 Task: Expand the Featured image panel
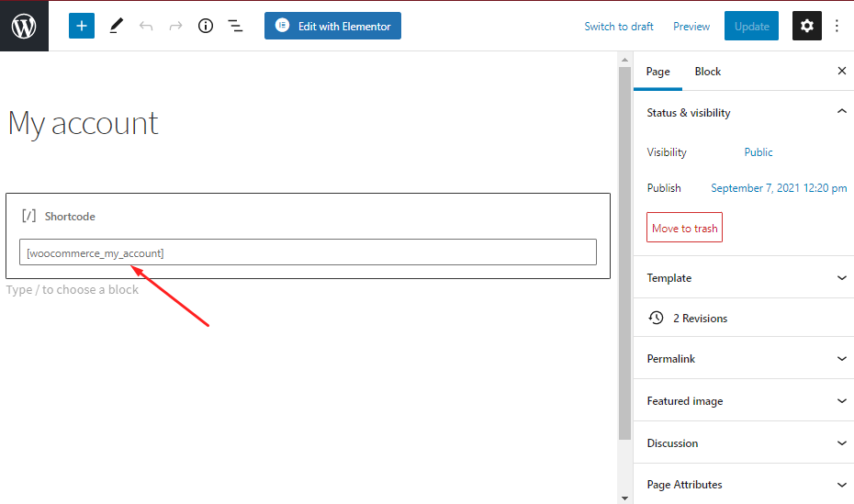pos(744,401)
